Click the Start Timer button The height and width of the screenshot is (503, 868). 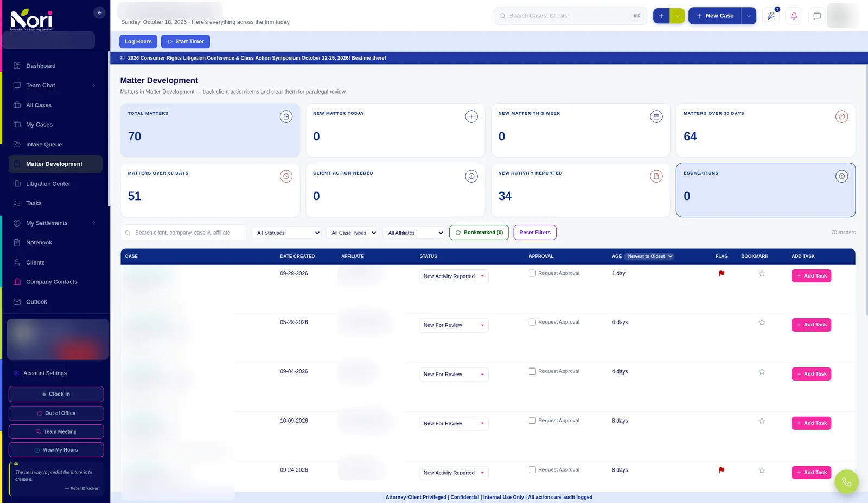(186, 42)
